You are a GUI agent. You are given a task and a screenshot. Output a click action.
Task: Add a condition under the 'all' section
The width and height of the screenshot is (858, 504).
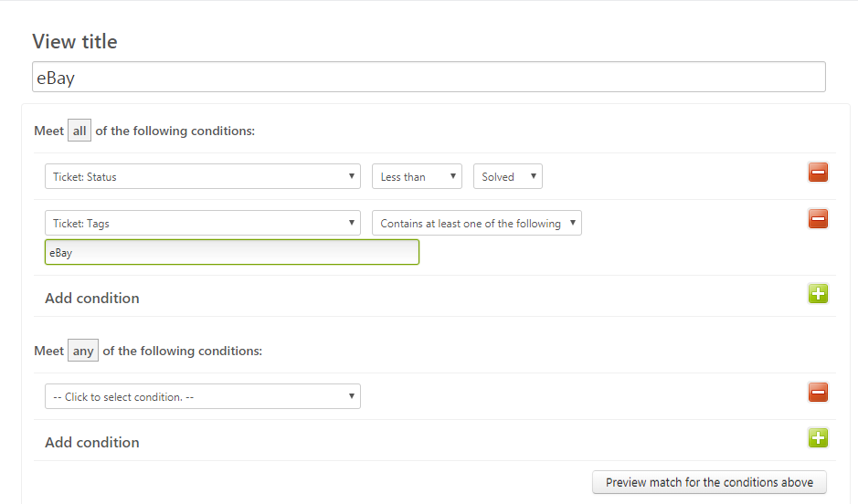click(x=818, y=294)
